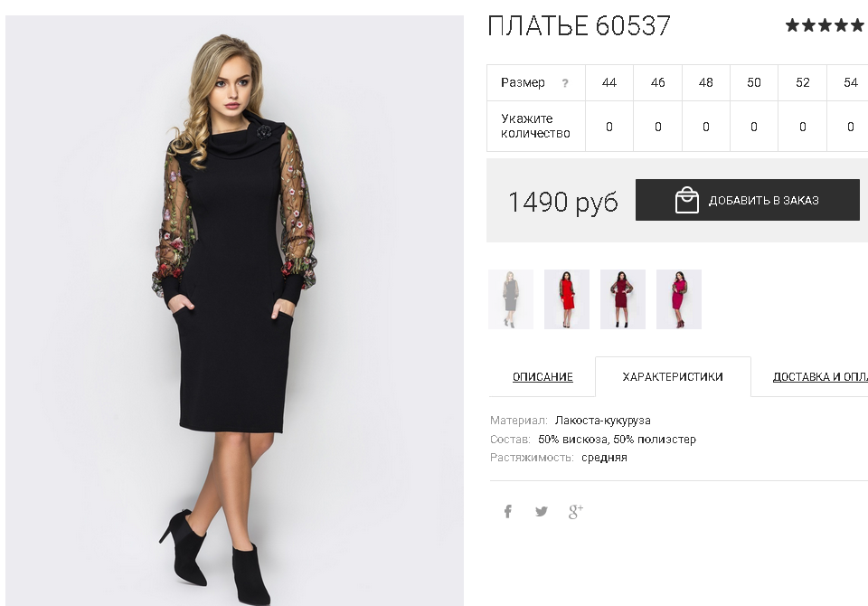Set quantity for size 50
The image size is (868, 606).
pyautogui.click(x=754, y=127)
